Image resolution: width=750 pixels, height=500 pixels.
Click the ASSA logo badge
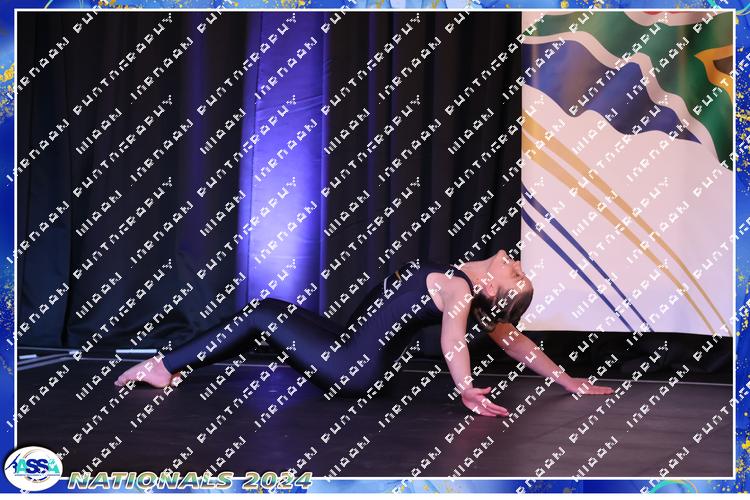(x=33, y=468)
